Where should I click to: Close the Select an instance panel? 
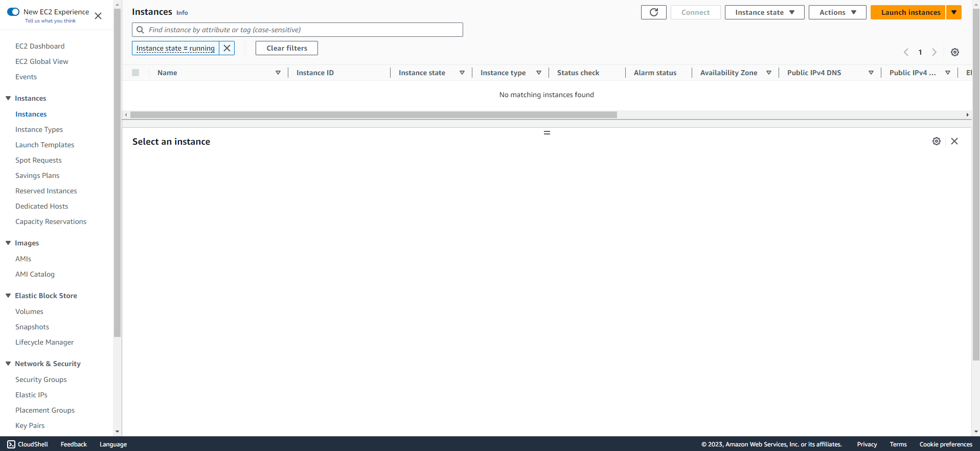(954, 141)
